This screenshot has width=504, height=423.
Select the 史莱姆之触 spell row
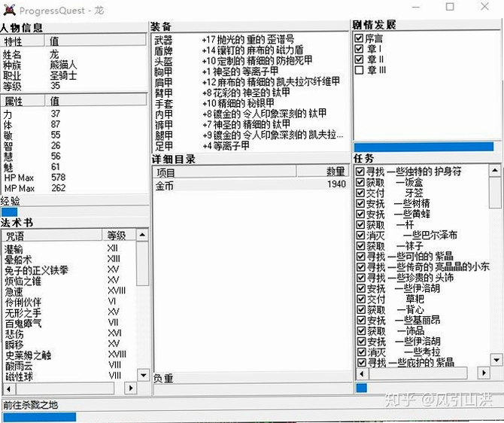(x=69, y=355)
